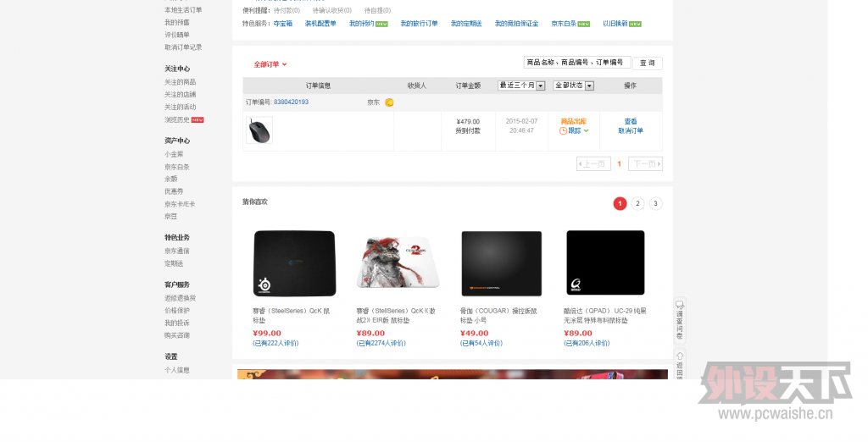Open 我的预售 in sidebar

click(x=176, y=23)
